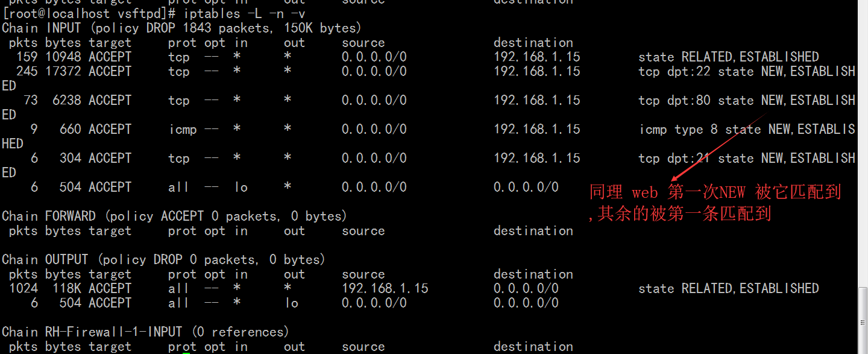
Task: Select 'icmp type 8' rule match text
Action: (x=678, y=129)
